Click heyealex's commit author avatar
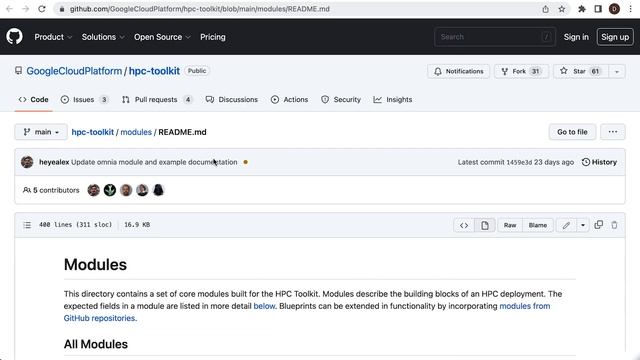The height and width of the screenshot is (360, 640). coord(27,162)
